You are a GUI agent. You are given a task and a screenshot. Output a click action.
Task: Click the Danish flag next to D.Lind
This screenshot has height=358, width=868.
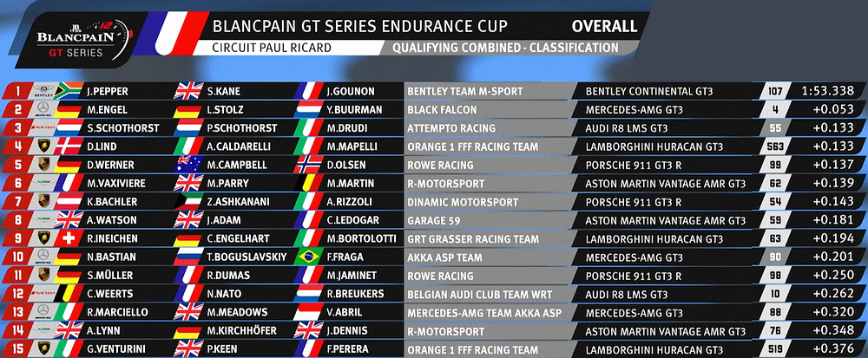[x=71, y=146]
